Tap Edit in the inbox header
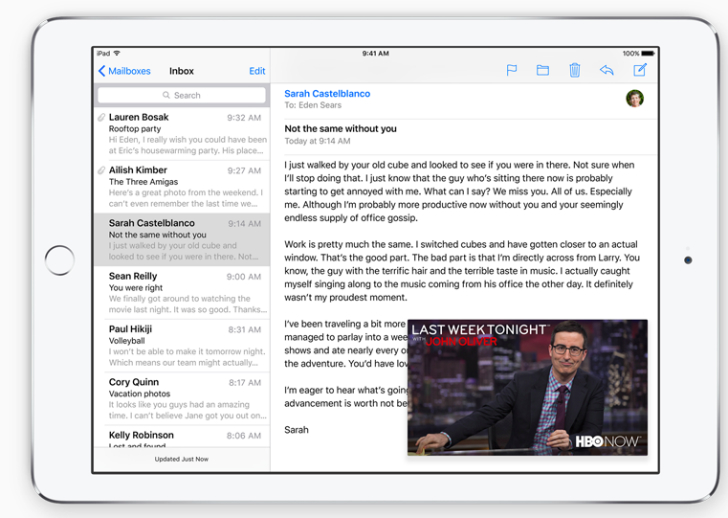The image size is (728, 518). 257,71
